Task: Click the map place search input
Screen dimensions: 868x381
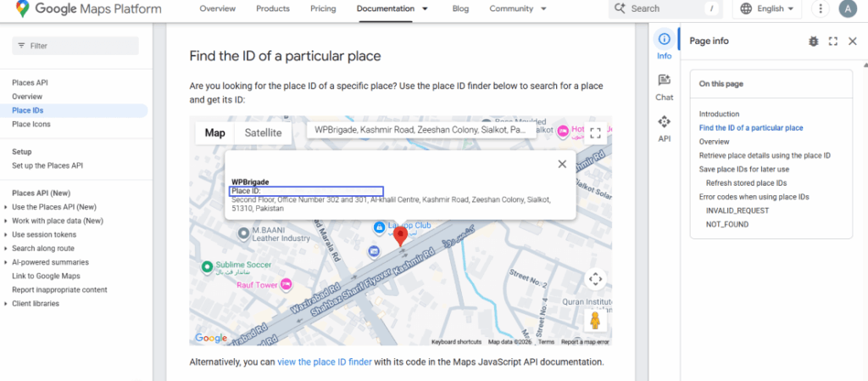Action: (420, 130)
